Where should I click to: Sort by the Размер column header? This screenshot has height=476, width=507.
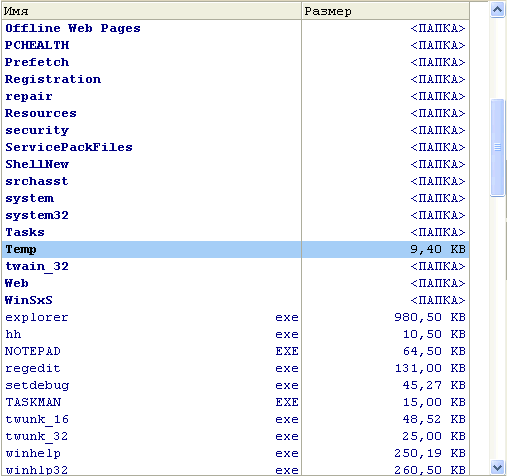(x=385, y=11)
